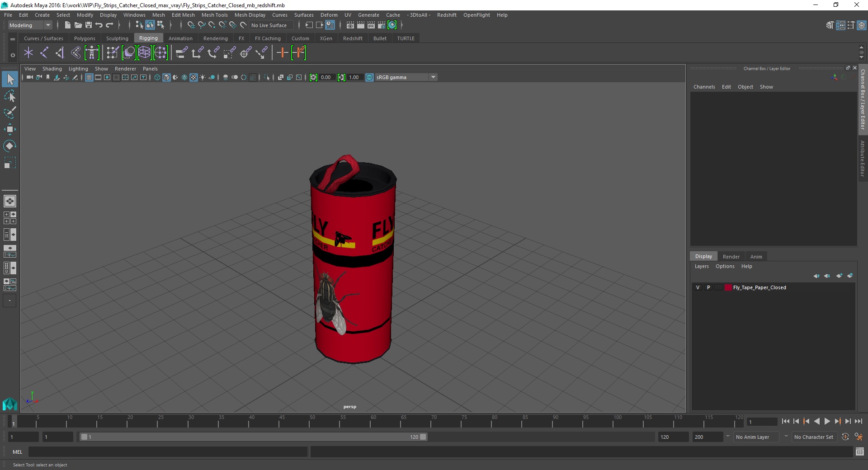Select camera icon in viewport toolbar
The width and height of the screenshot is (868, 470).
pos(30,77)
